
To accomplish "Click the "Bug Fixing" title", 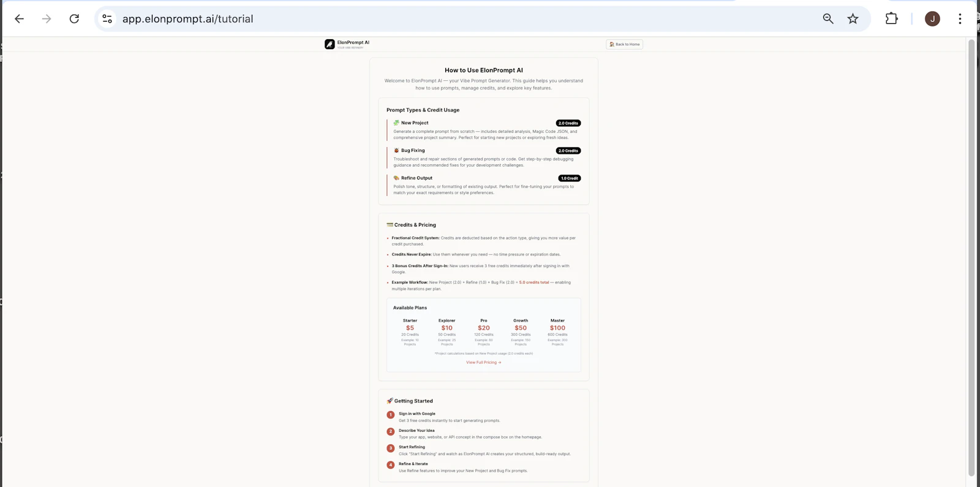I will coord(413,151).
